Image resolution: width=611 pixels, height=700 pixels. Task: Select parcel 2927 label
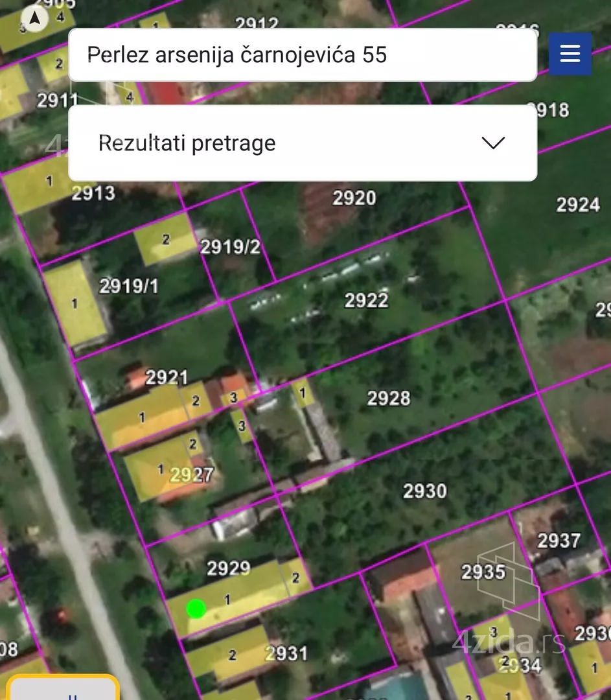coord(192,474)
